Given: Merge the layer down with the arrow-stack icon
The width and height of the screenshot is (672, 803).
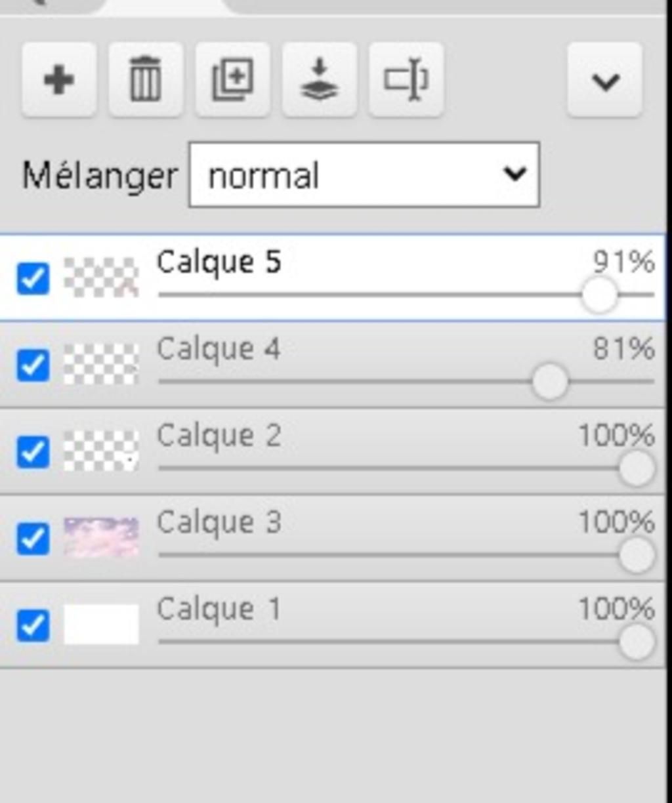Looking at the screenshot, I should click(x=319, y=80).
